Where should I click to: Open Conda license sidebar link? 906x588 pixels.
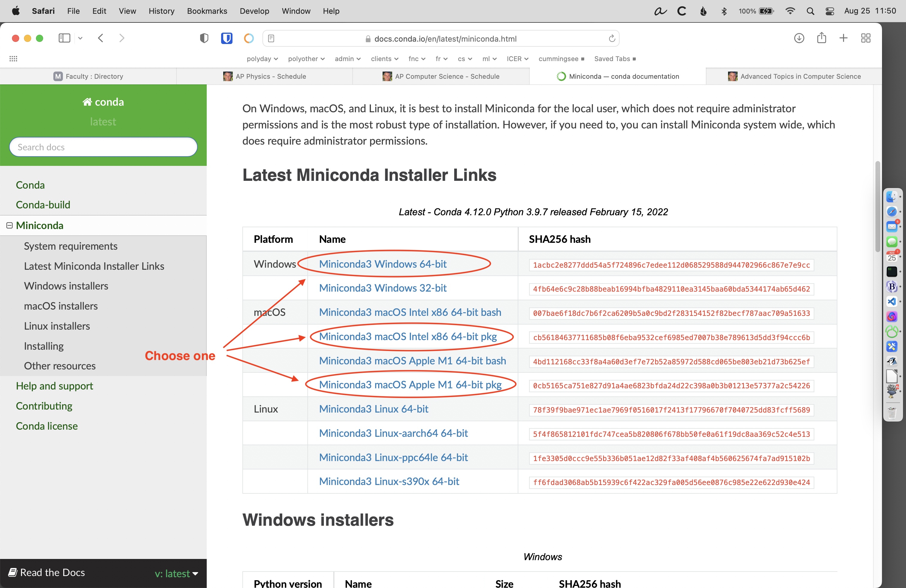point(47,426)
